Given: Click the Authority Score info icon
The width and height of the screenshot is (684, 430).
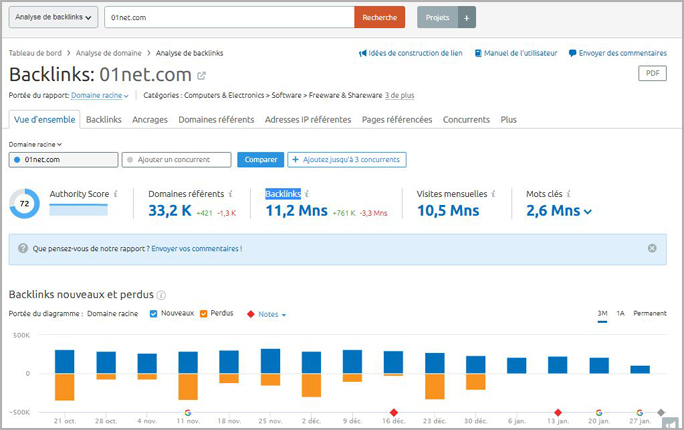Looking at the screenshot, I should coord(116,194).
